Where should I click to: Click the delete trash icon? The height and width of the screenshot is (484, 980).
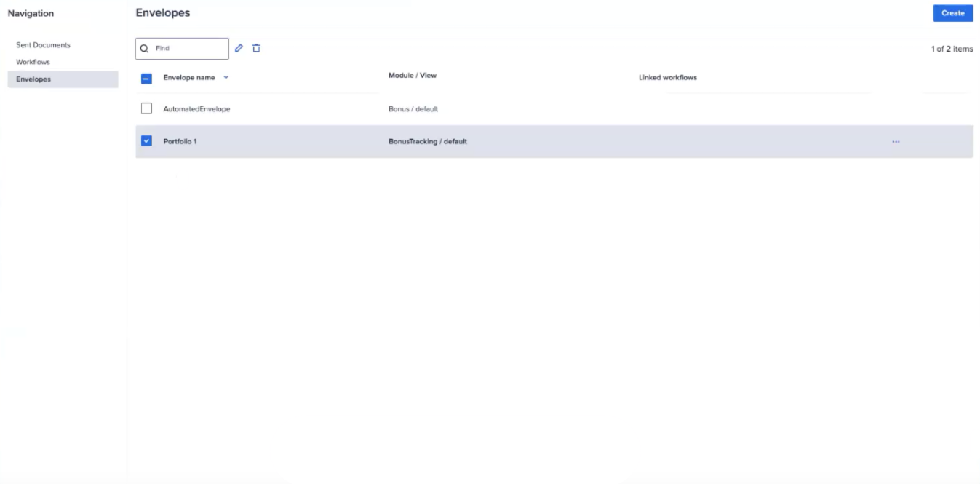coord(257,48)
